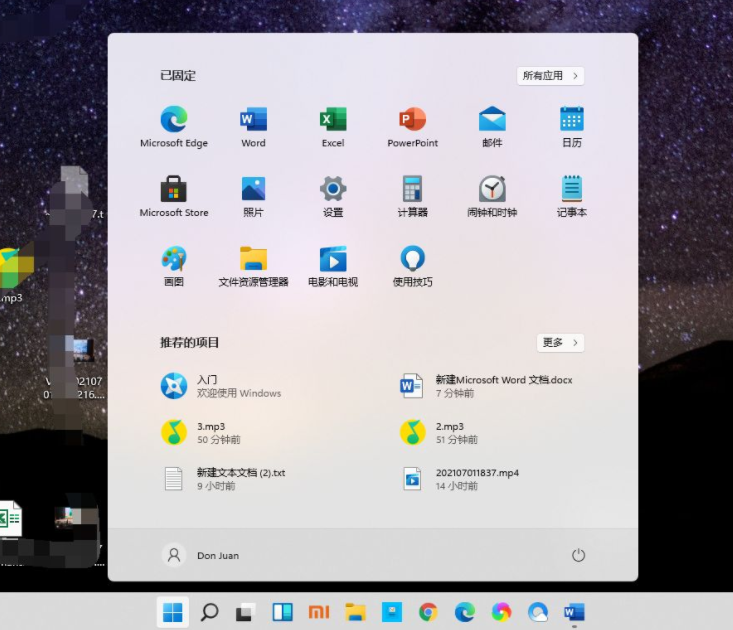
Task: Open recommended file 2.mp3
Action: pos(438,432)
